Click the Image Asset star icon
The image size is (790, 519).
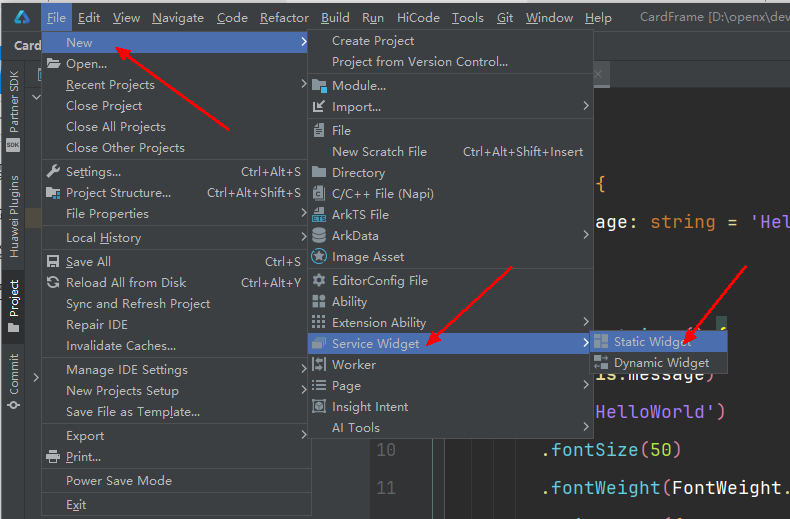tap(319, 256)
